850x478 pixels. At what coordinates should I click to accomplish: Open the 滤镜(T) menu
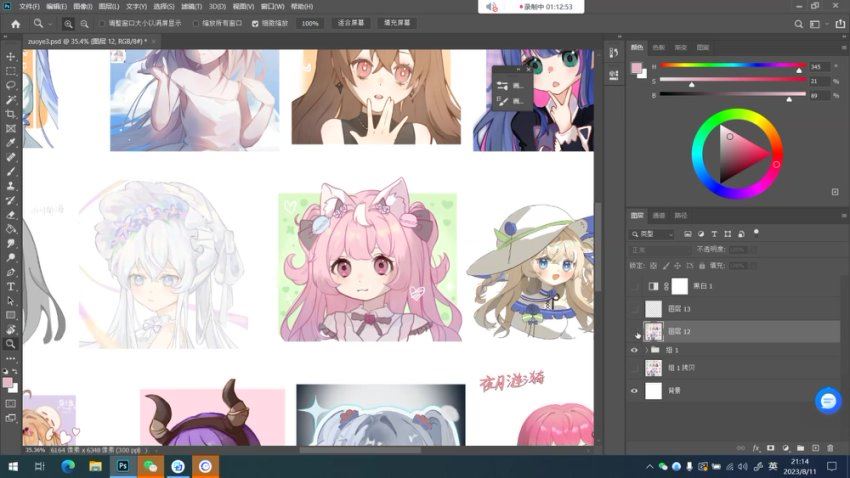[x=191, y=7]
